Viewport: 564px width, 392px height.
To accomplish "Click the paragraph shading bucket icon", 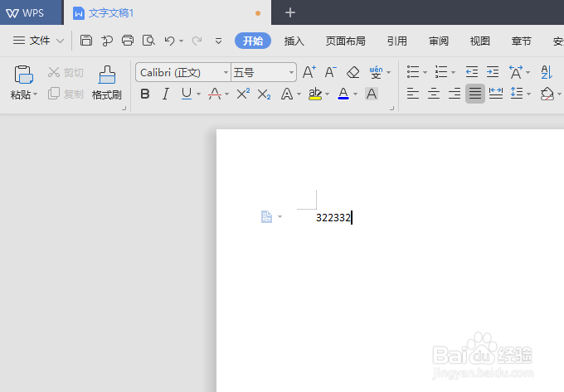I will point(547,94).
